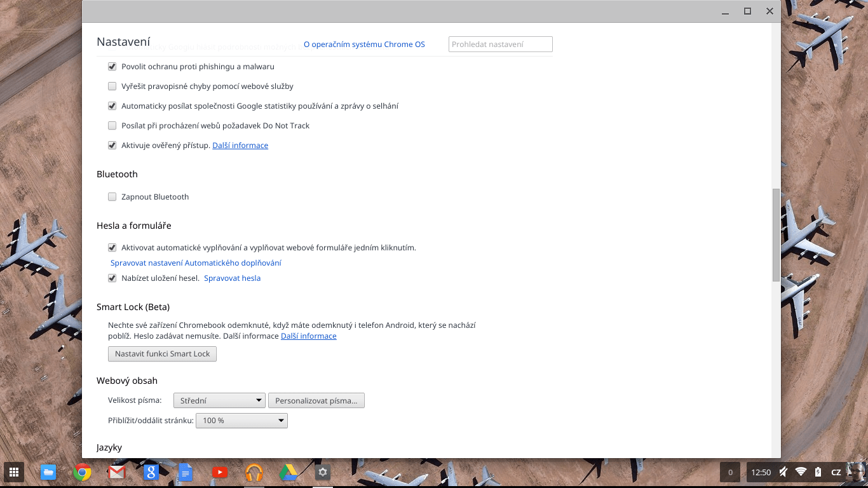Screen dimensions: 868x488
Task: Click Nastavit funkci Smart Lock button
Action: coord(162,353)
